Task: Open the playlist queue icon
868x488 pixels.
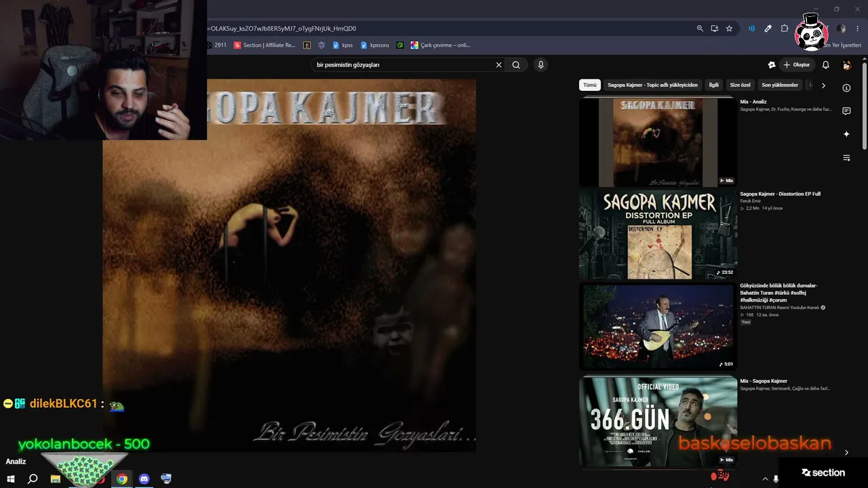Action: point(846,158)
